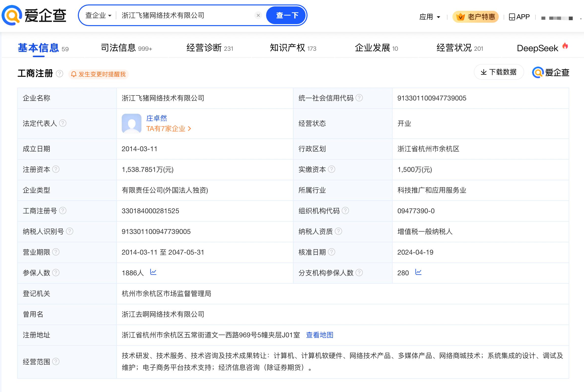The image size is (584, 392).
Task: Click help icon beside 工商注册 heading
Action: 59,74
